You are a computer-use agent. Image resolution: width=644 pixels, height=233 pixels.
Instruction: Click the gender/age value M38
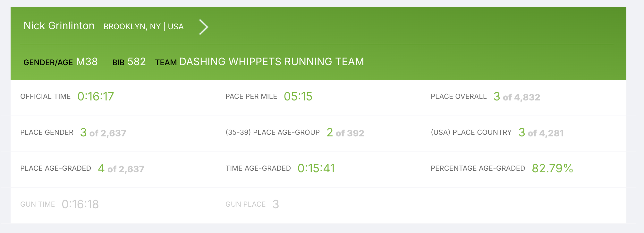[x=87, y=62]
